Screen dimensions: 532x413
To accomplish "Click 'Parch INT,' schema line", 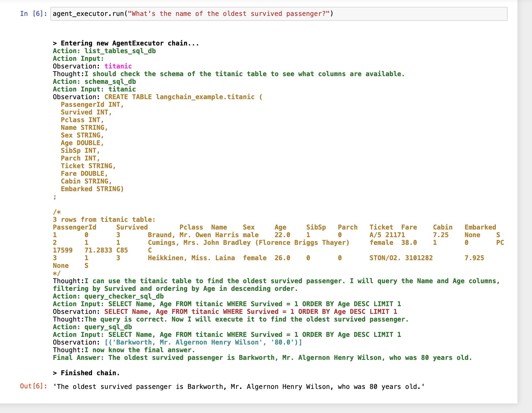I will click(x=81, y=158).
